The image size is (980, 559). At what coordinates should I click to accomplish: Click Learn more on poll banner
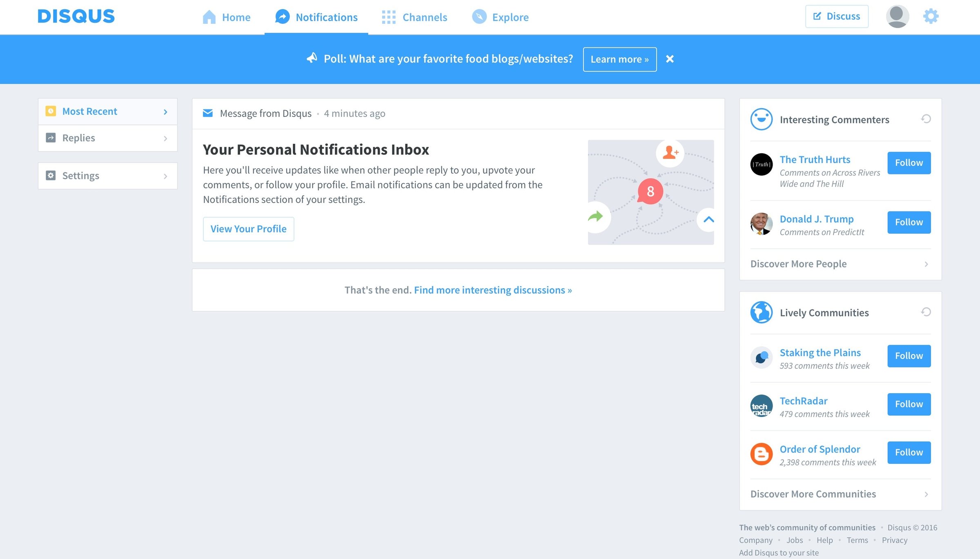pyautogui.click(x=620, y=59)
